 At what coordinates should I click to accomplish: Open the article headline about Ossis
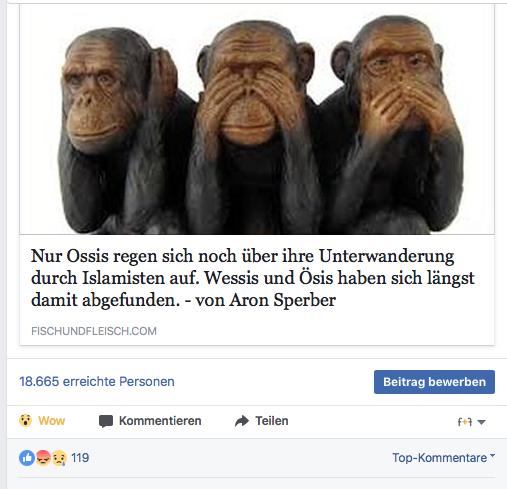pos(252,278)
